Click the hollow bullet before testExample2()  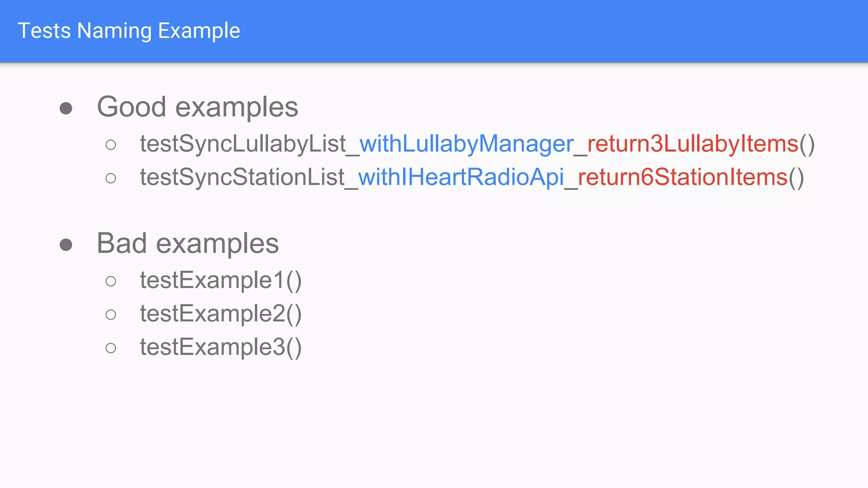pos(111,315)
